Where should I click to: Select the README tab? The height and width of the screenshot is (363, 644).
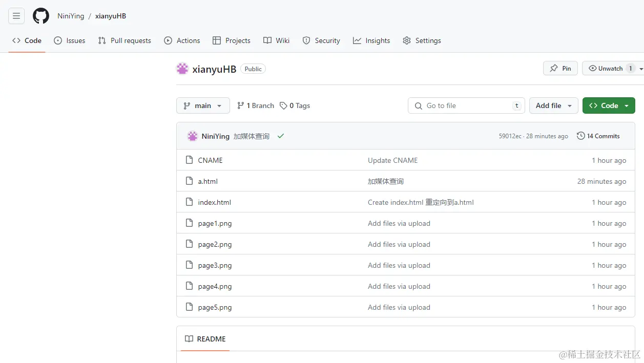pos(205,339)
